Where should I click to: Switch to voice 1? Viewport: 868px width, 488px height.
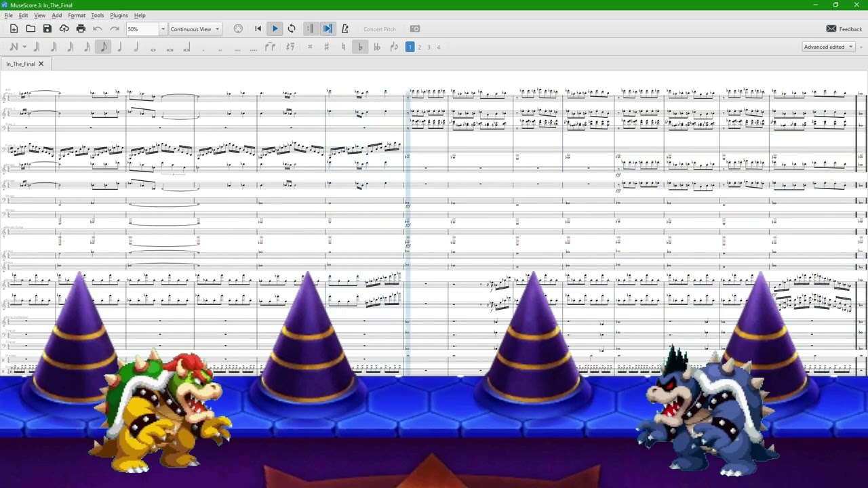[x=410, y=47]
